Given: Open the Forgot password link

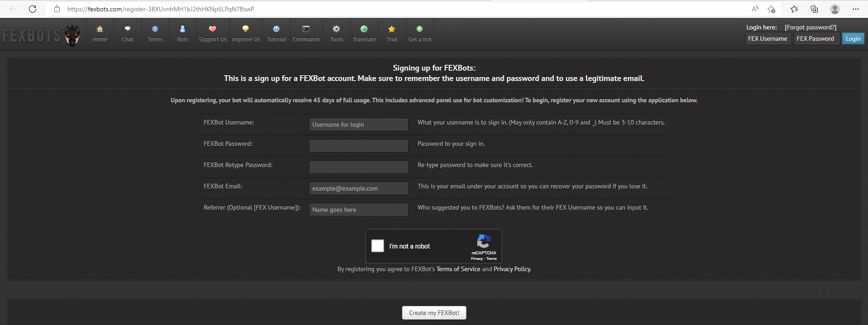Looking at the screenshot, I should [x=811, y=28].
